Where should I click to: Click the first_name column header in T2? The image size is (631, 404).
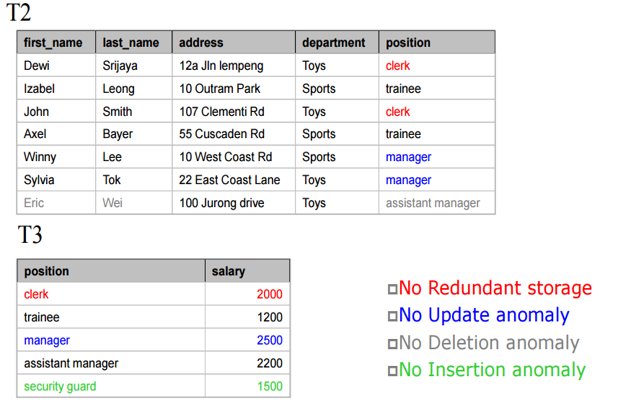point(52,43)
